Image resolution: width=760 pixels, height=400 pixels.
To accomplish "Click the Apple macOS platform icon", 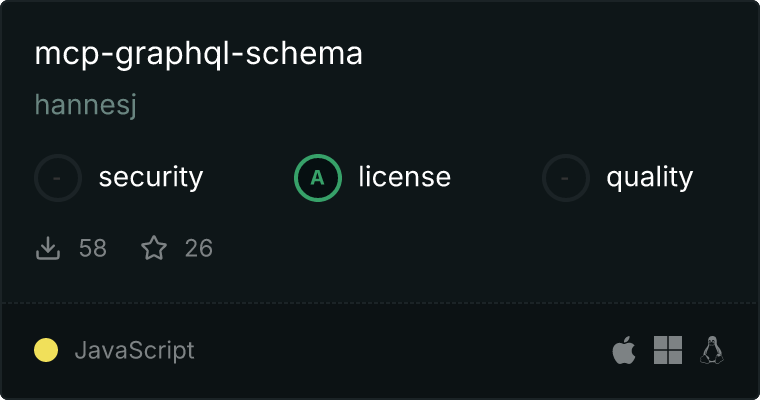I will 624,350.
